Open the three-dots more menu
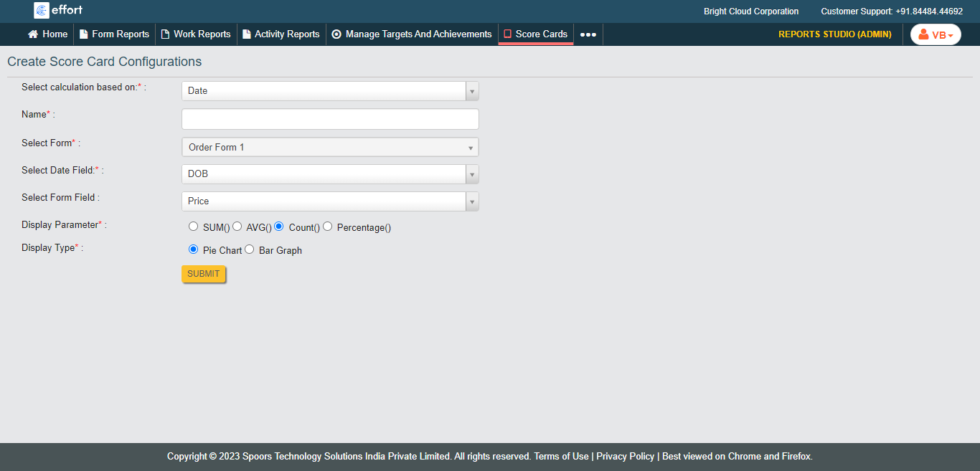Image resolution: width=980 pixels, height=471 pixels. [588, 34]
